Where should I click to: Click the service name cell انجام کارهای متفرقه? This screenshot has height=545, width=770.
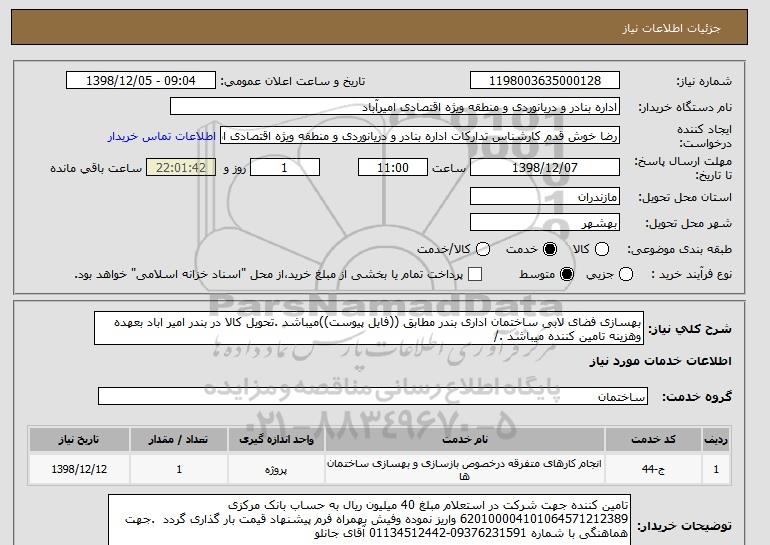click(x=465, y=469)
